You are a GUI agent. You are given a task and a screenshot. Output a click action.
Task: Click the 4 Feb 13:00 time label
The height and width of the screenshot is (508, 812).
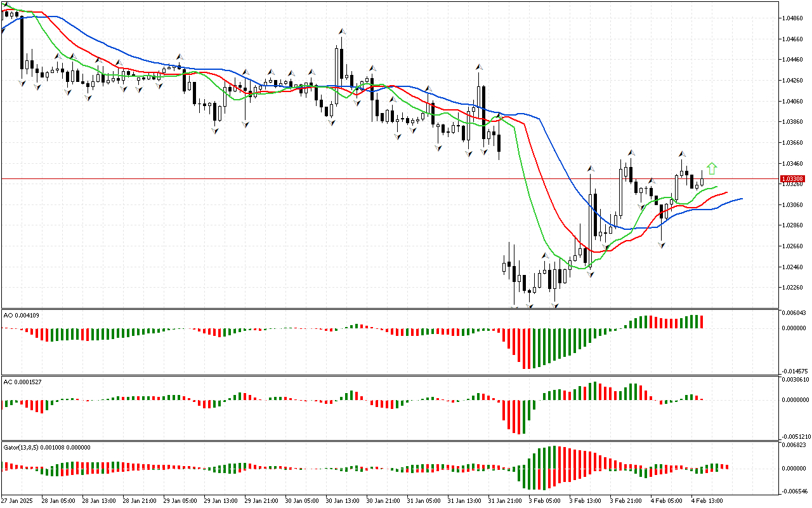coord(707,501)
